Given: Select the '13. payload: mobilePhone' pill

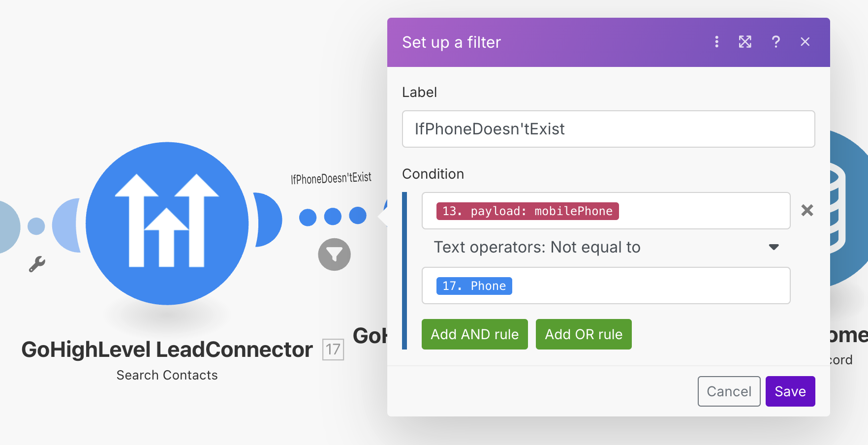Looking at the screenshot, I should (527, 211).
